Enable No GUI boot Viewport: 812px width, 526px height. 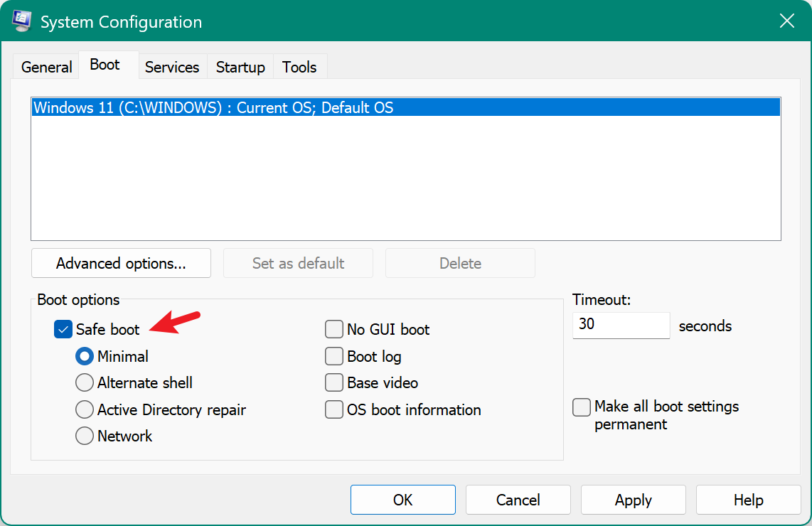[334, 330]
